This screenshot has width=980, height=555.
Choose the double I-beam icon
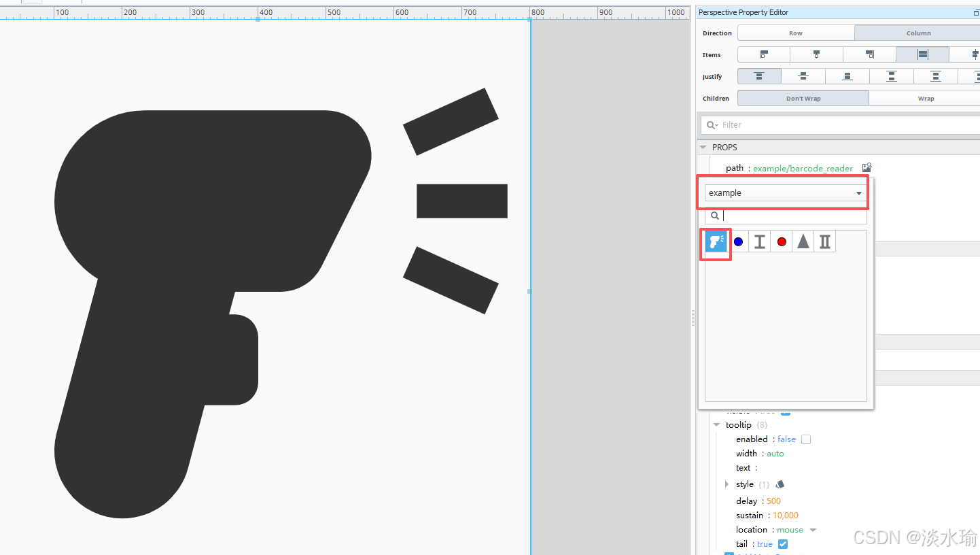point(825,241)
